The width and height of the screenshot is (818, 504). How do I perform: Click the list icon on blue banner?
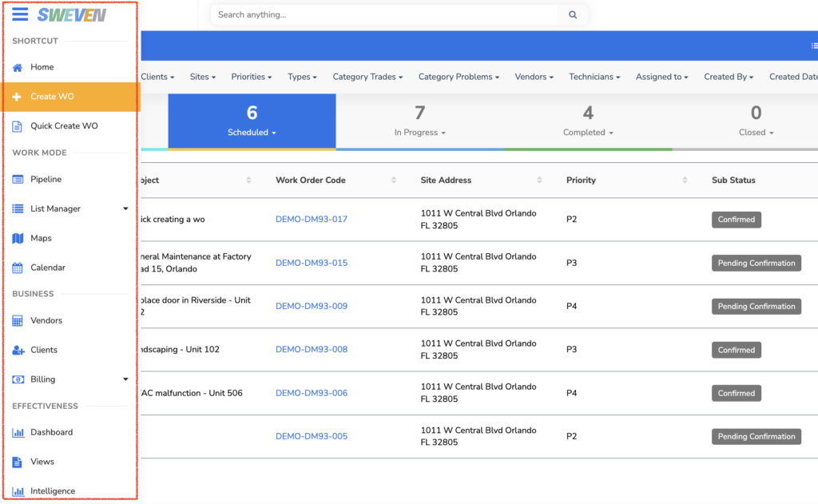[814, 46]
